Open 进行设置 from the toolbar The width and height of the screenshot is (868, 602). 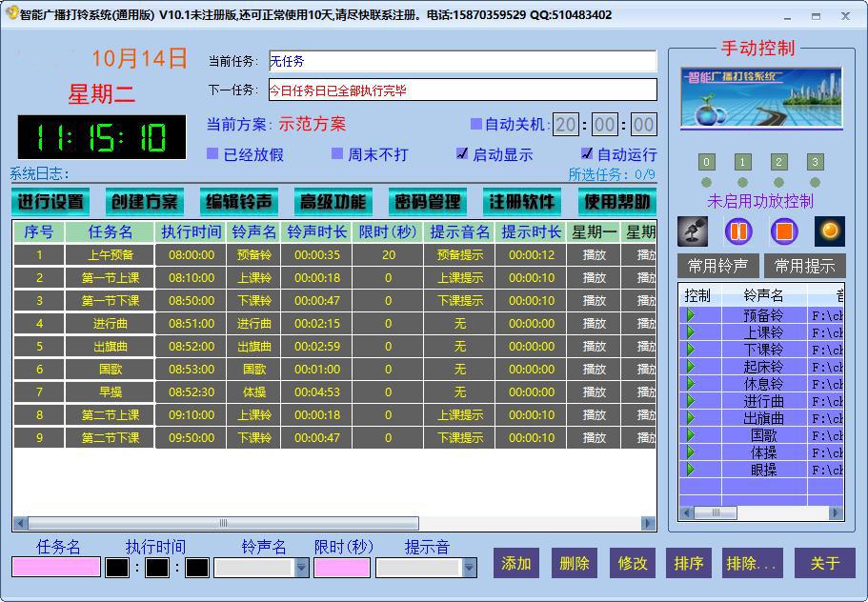point(50,202)
